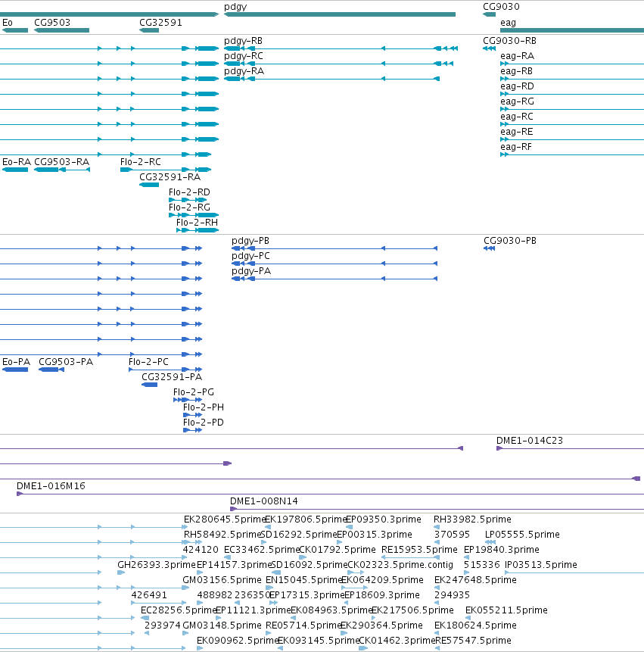644x652 pixels.
Task: Click the DME1-016M16 clone
Action: coord(330,494)
